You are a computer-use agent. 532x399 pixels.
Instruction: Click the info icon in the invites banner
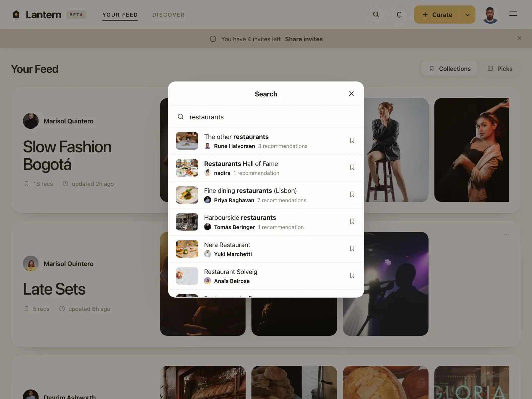pyautogui.click(x=213, y=39)
